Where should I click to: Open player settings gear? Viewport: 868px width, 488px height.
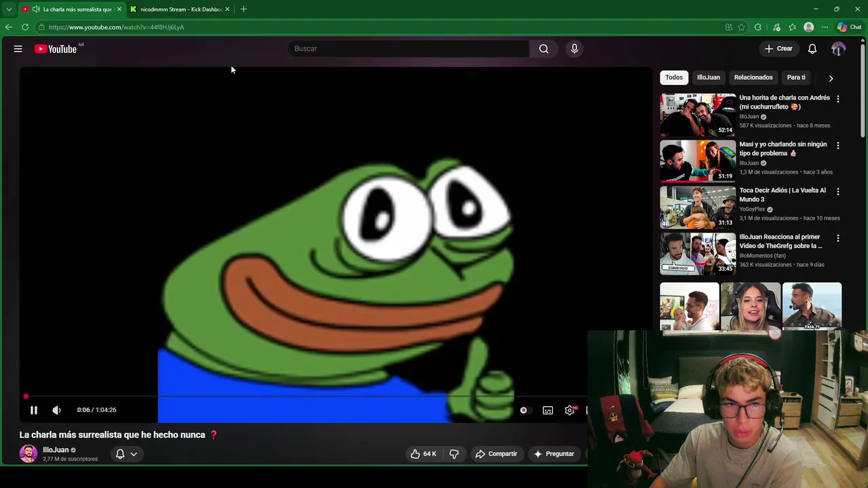(x=570, y=410)
